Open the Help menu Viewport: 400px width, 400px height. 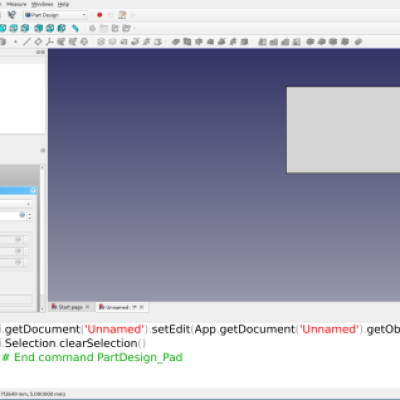[63, 4]
